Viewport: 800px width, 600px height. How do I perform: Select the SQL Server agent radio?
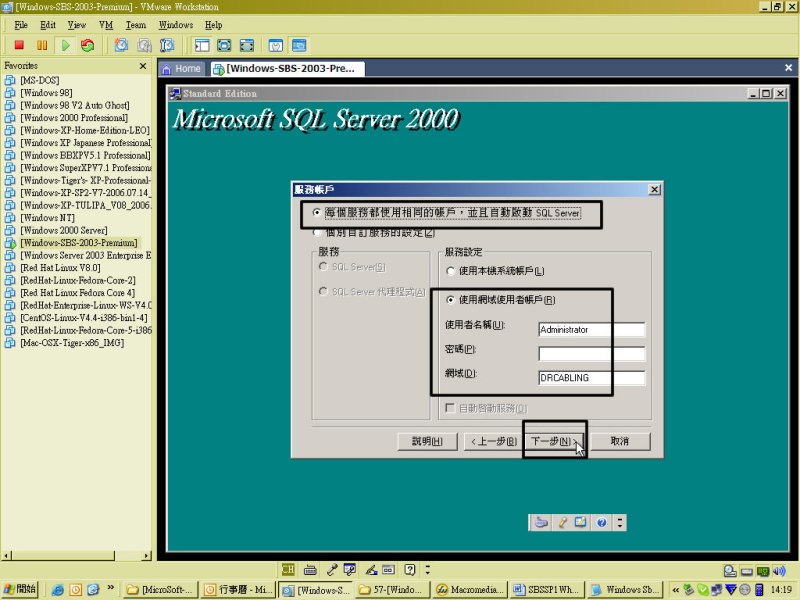[x=323, y=291]
